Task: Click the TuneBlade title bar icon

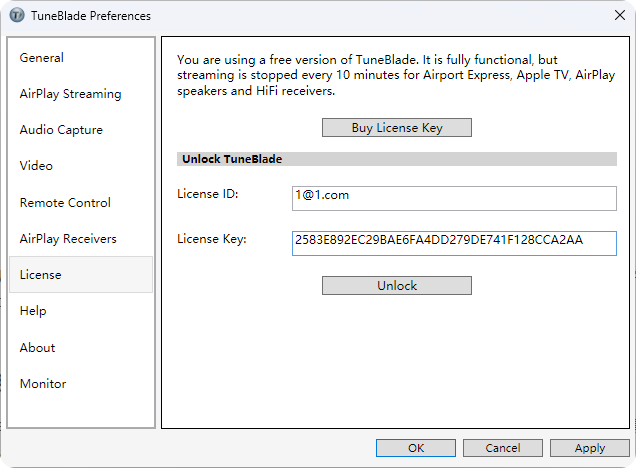Action: [16, 16]
